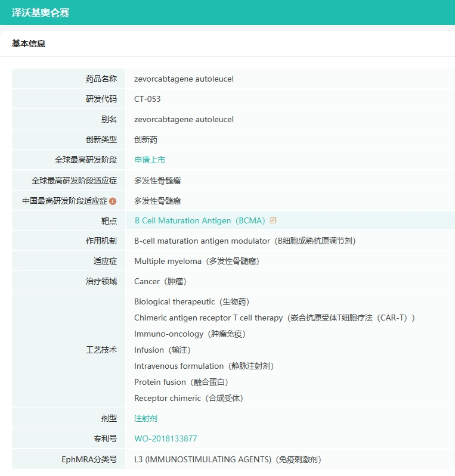Open patent link WO-2018133877

coord(165,438)
